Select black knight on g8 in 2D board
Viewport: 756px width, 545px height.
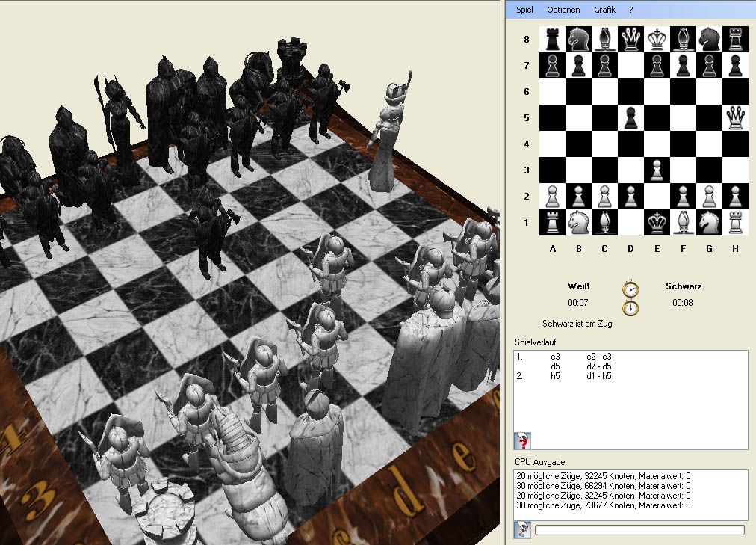click(709, 39)
